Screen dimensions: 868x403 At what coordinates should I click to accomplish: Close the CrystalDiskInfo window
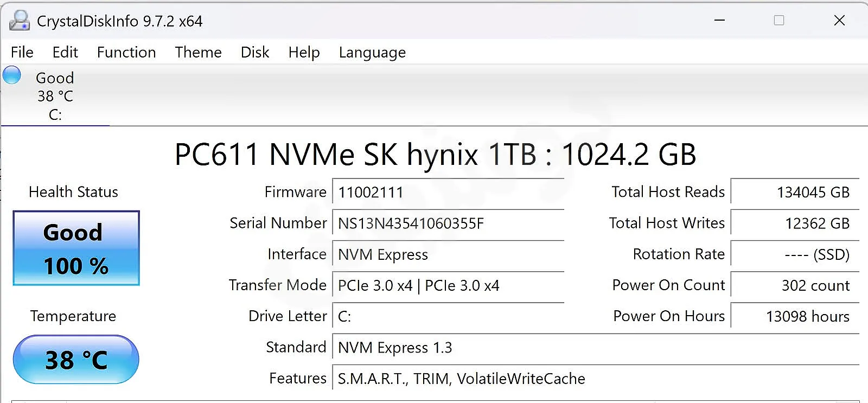tap(839, 21)
